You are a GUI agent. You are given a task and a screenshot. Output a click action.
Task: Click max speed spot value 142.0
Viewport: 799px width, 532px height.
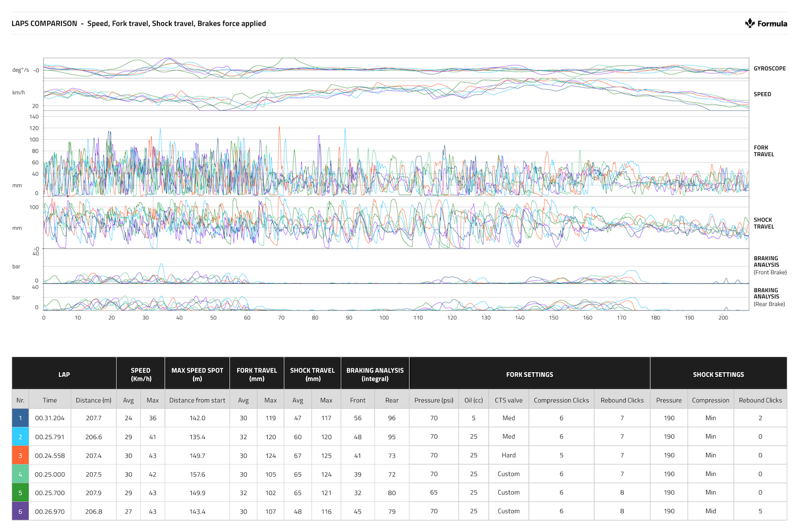[197, 418]
